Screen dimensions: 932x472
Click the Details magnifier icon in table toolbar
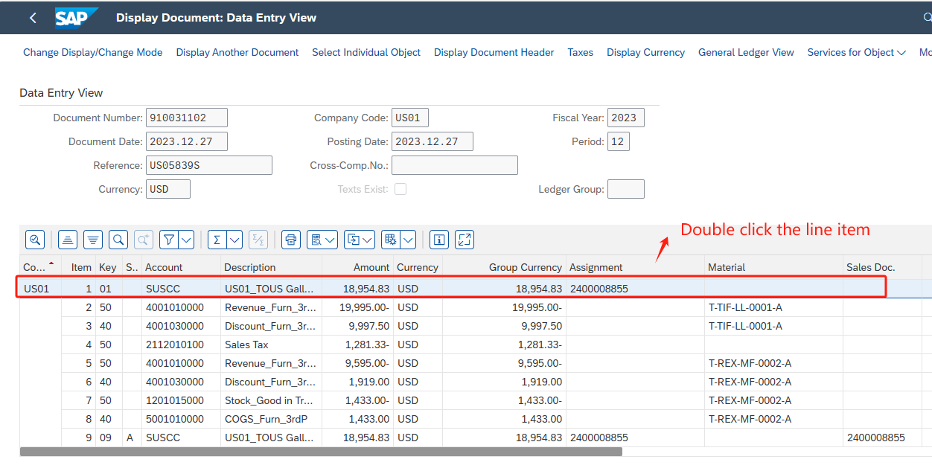[35, 239]
